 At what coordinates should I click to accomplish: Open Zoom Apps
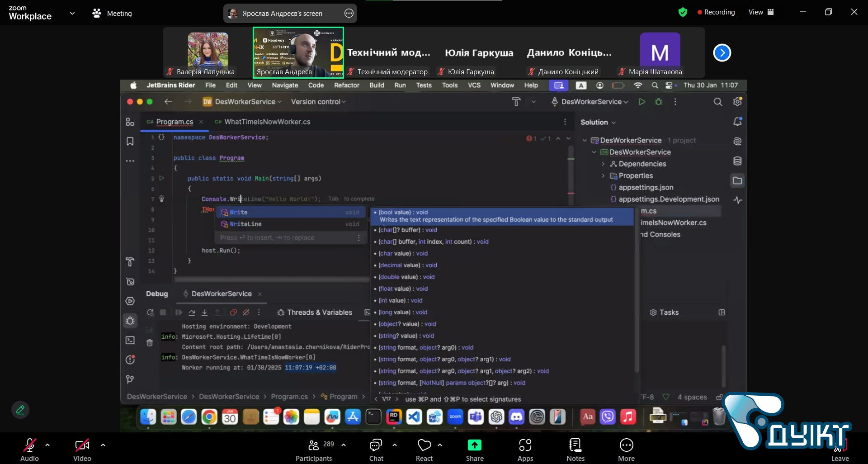pyautogui.click(x=525, y=449)
